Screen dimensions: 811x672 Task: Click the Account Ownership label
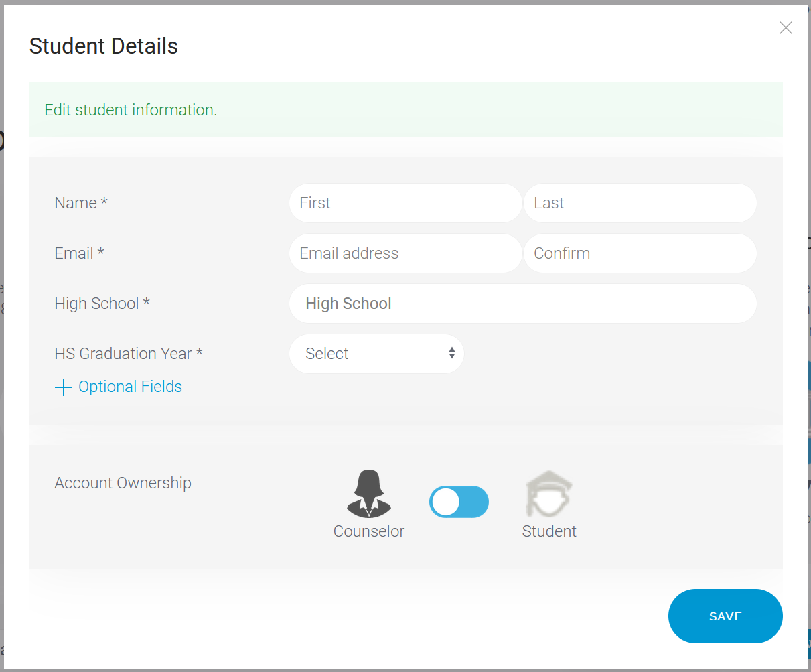pos(123,483)
